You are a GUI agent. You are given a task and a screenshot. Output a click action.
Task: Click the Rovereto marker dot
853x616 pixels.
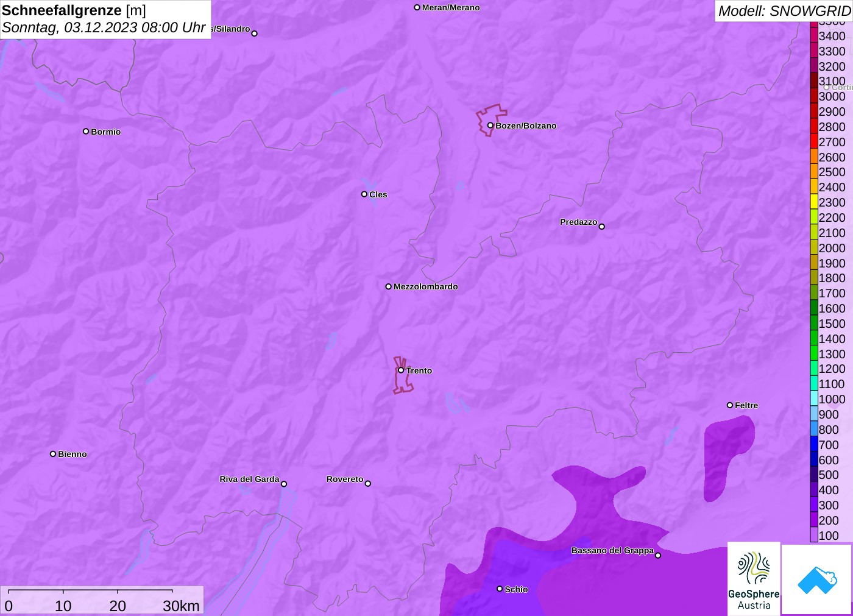[368, 484]
